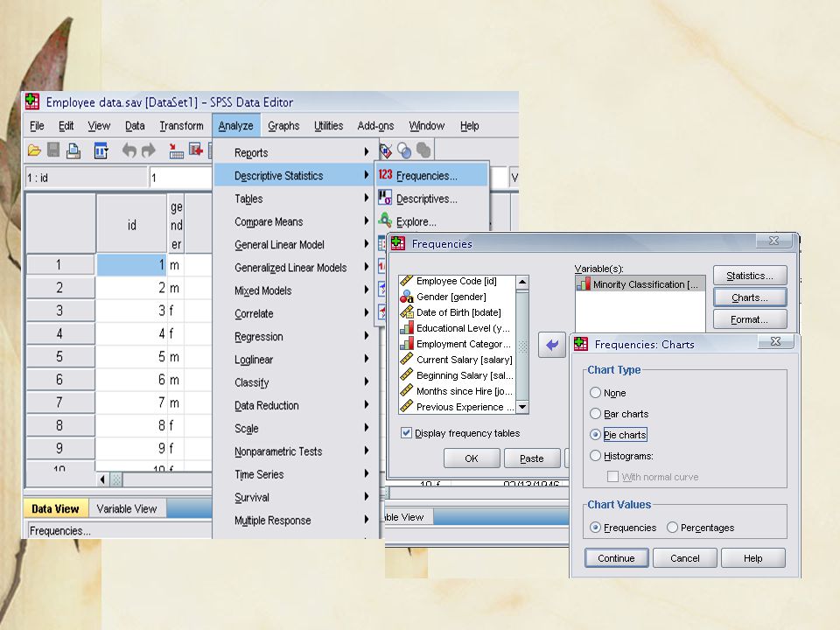Screen dimensions: 840x630
Task: Click the nominal icon beside Gender
Action: pos(407,297)
